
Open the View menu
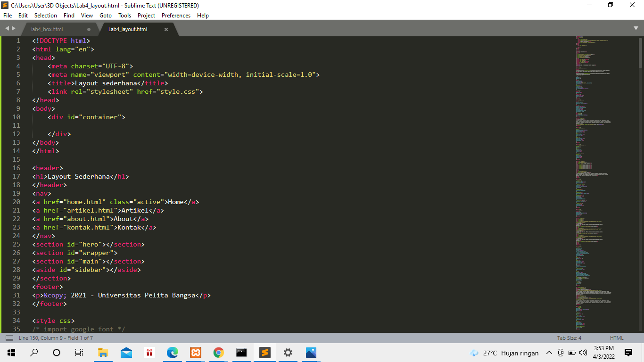tap(87, 16)
